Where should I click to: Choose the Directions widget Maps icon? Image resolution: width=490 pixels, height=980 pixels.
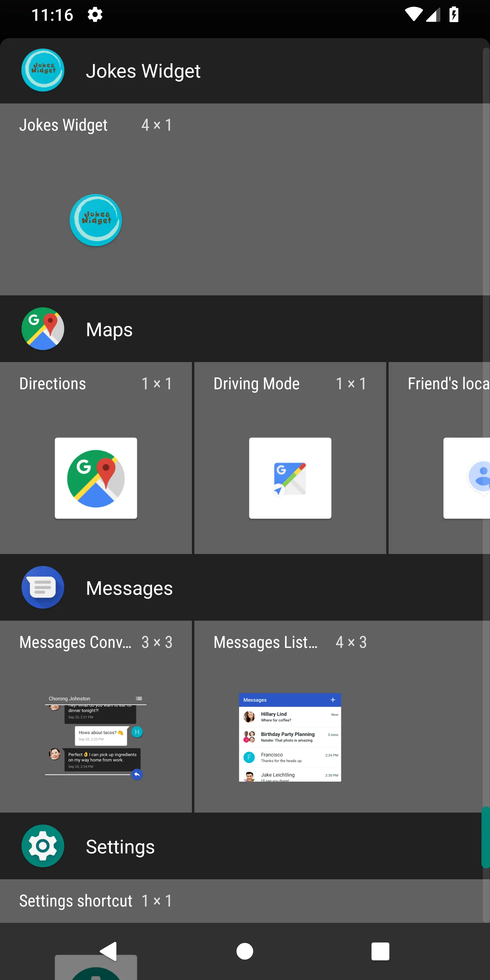pyautogui.click(x=96, y=478)
